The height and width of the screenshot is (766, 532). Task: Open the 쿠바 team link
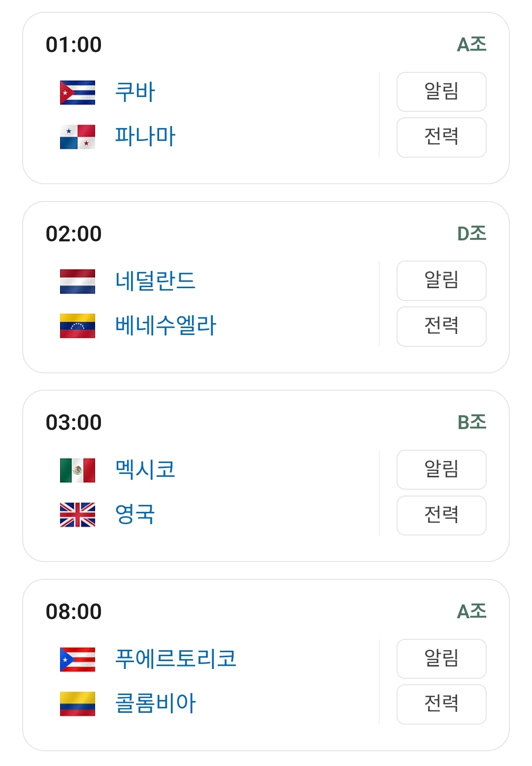[135, 92]
